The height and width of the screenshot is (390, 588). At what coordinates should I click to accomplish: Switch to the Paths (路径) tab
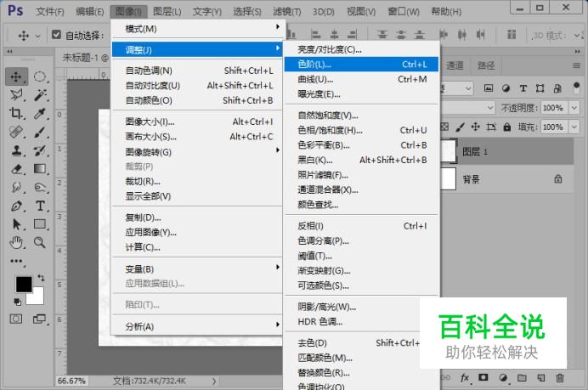(x=486, y=65)
